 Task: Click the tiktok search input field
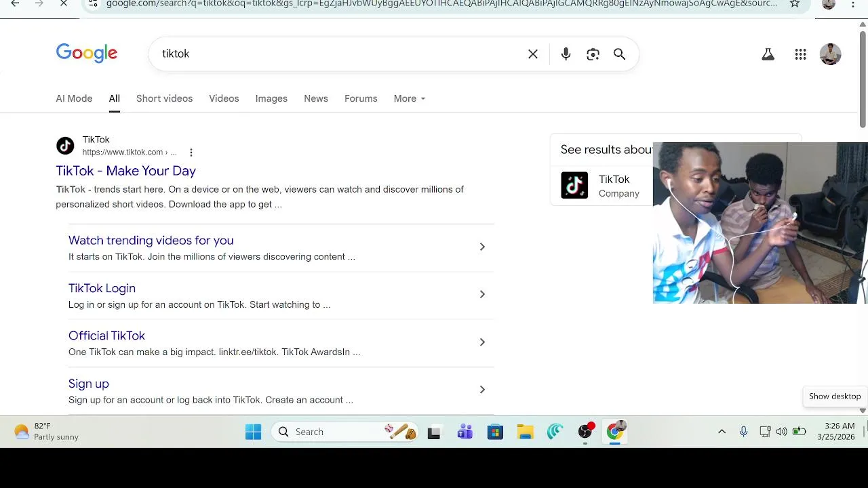(x=339, y=54)
